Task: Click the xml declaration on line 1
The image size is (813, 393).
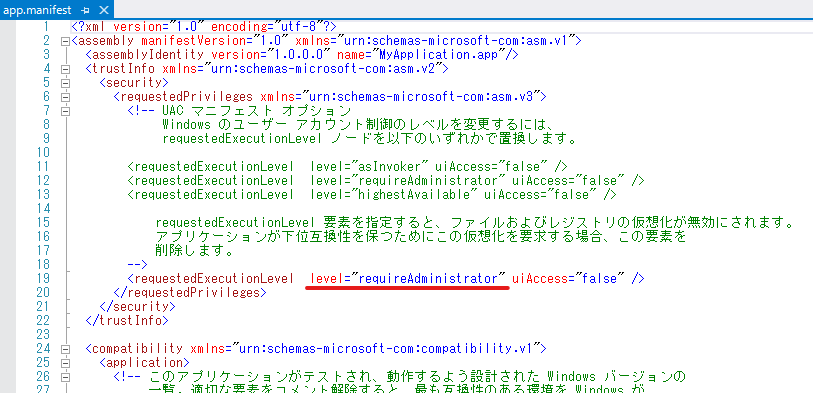Action: tap(204, 26)
